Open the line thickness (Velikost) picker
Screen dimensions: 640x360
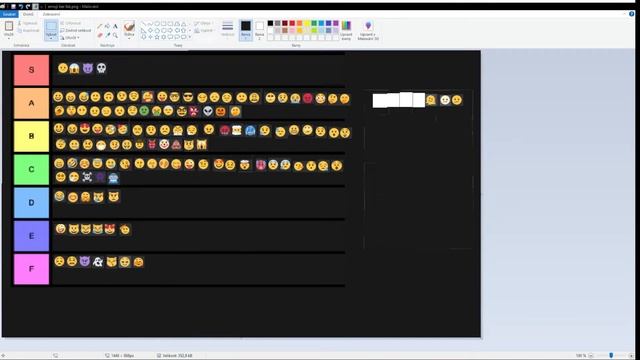(x=227, y=29)
